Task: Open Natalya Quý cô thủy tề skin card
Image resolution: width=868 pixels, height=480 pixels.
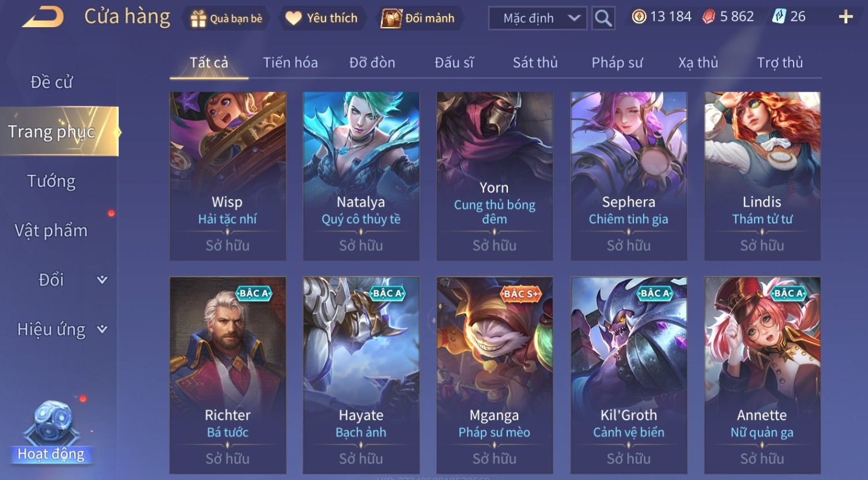Action: coord(361,176)
